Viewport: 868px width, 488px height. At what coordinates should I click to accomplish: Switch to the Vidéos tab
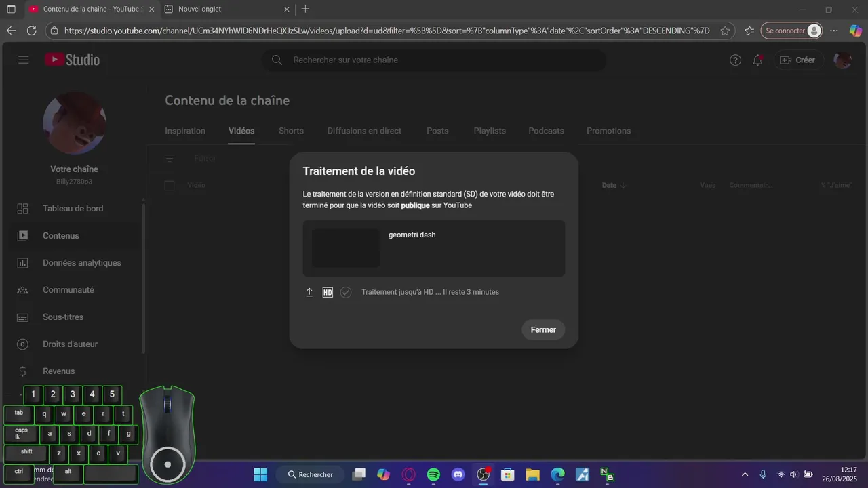[x=241, y=131]
